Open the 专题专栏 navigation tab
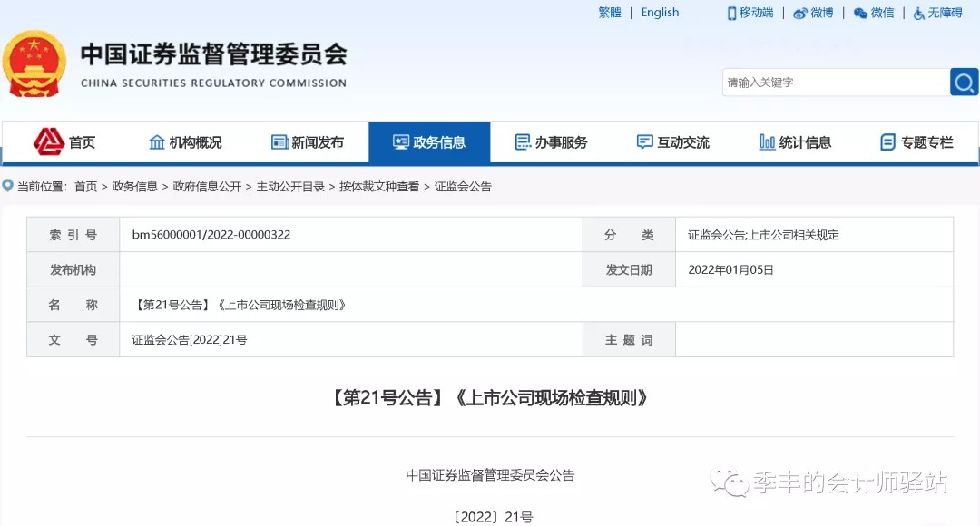 click(916, 142)
